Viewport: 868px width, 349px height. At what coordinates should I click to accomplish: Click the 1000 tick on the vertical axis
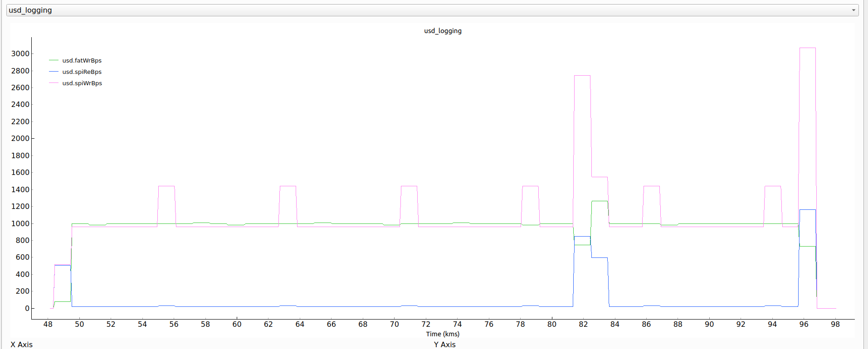point(20,223)
